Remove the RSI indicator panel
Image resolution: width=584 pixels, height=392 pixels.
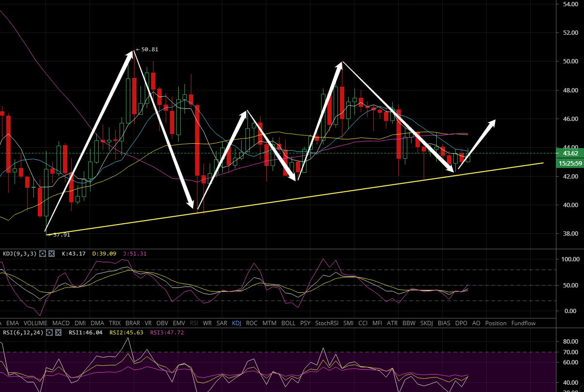click(x=58, y=332)
